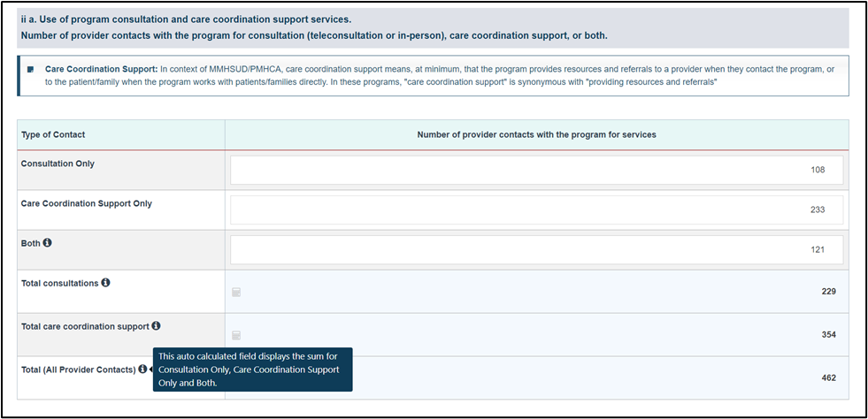Select the Type of Contact column header
Viewport: 868px width, 419px height.
(x=121, y=135)
